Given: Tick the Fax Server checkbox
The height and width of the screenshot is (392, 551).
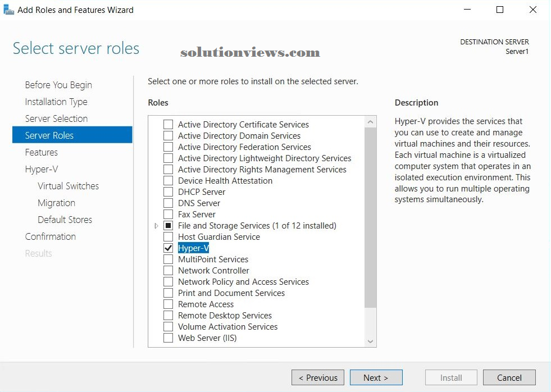Looking at the screenshot, I should click(169, 215).
